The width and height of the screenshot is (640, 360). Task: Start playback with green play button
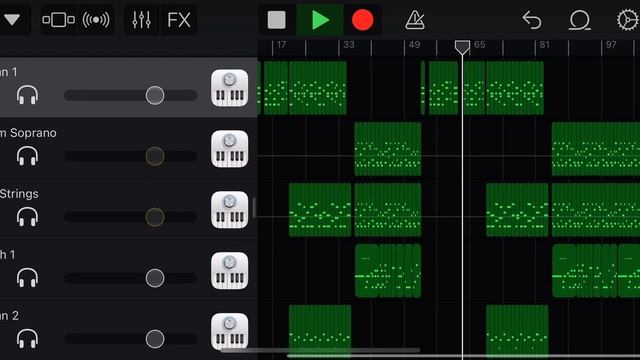(320, 20)
